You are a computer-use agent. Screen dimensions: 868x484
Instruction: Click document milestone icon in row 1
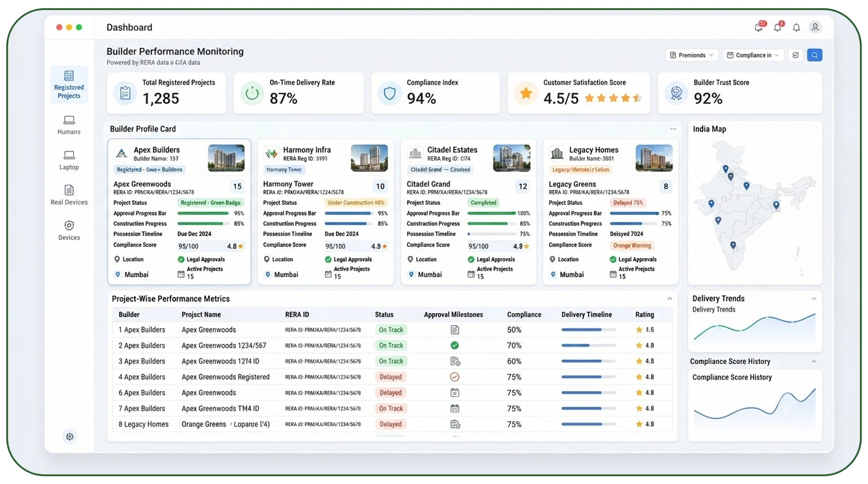tap(454, 330)
